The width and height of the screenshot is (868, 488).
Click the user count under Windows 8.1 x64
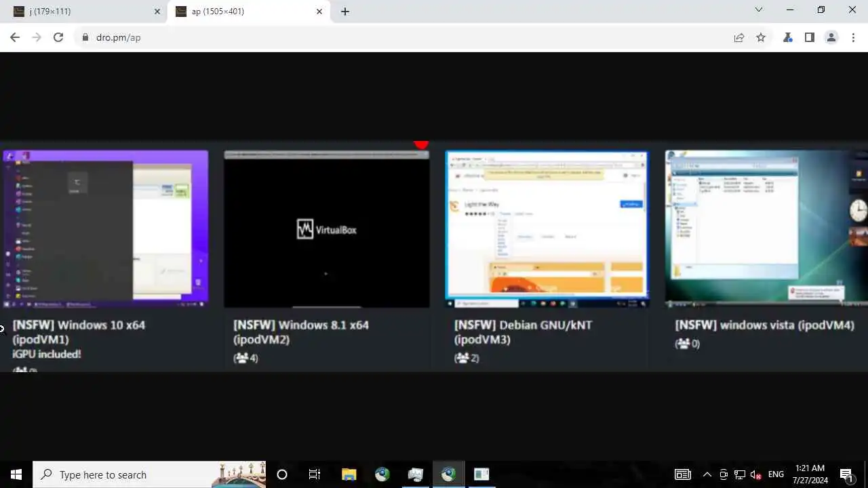pos(245,358)
